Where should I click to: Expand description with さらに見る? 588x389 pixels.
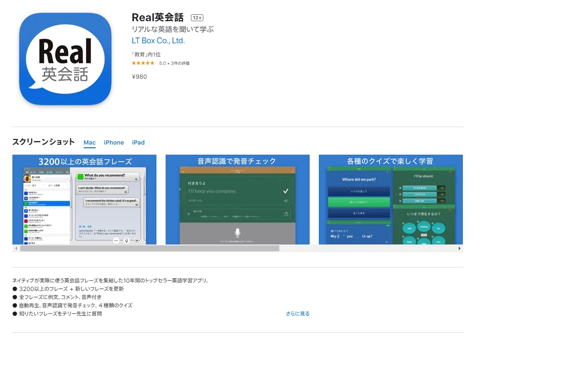point(298,314)
